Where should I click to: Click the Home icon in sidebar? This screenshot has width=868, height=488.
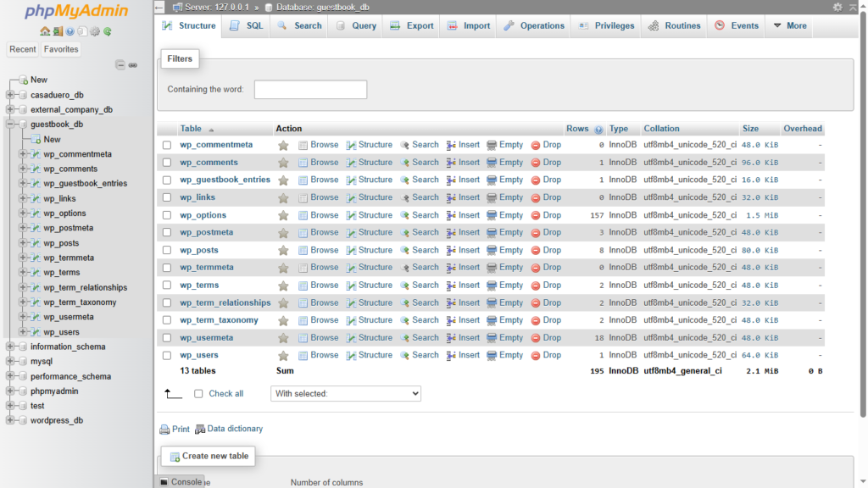click(45, 32)
